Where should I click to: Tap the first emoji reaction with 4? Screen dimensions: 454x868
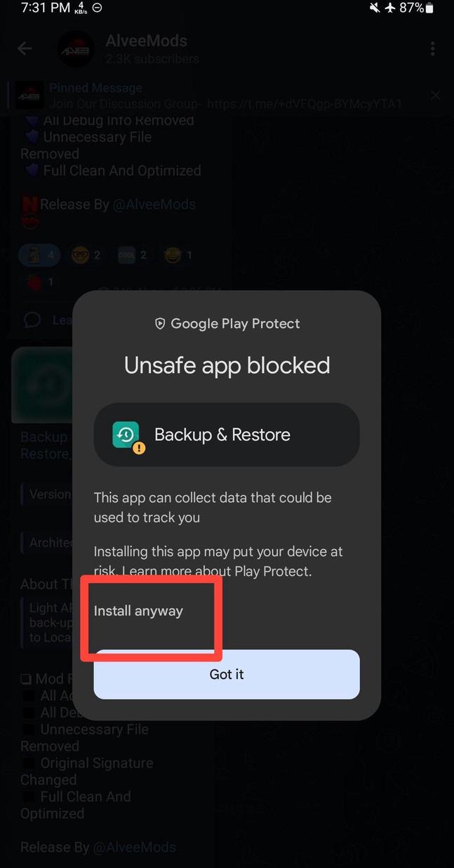pyautogui.click(x=40, y=255)
